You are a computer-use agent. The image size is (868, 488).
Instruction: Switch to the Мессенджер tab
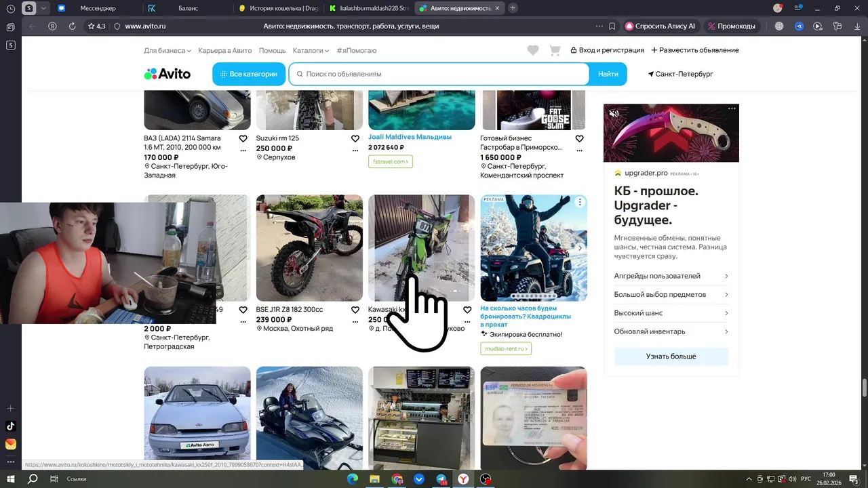98,8
